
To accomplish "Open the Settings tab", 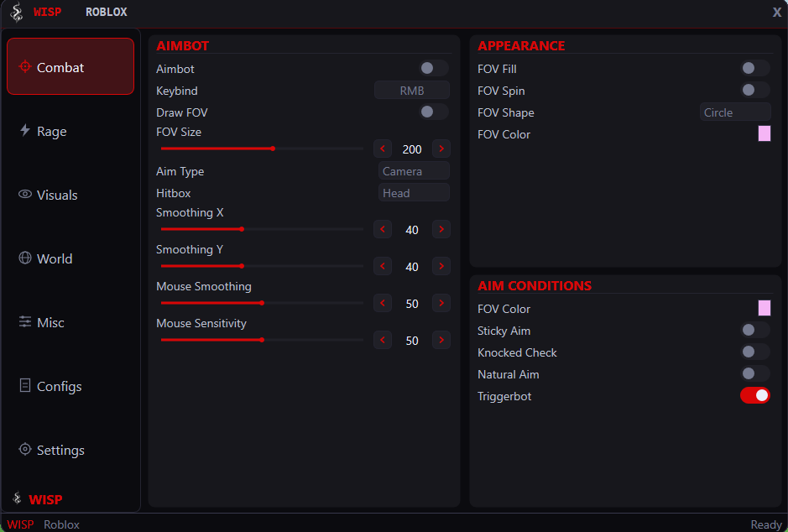I will (x=70, y=450).
